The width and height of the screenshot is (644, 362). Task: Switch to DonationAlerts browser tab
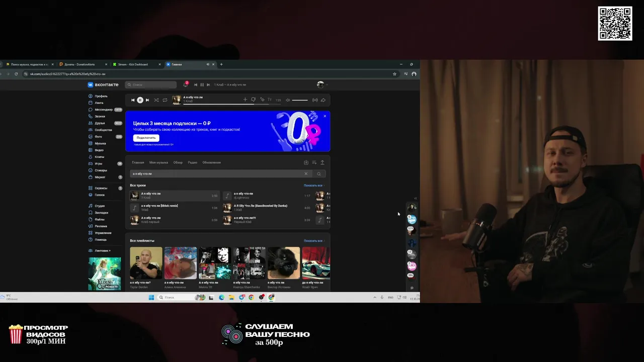click(x=82, y=64)
